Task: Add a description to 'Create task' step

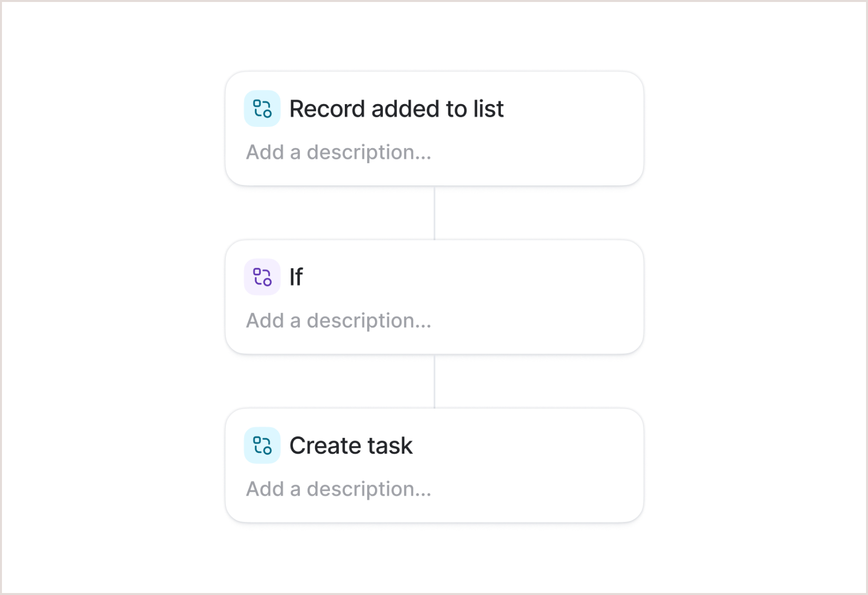Action: [339, 489]
